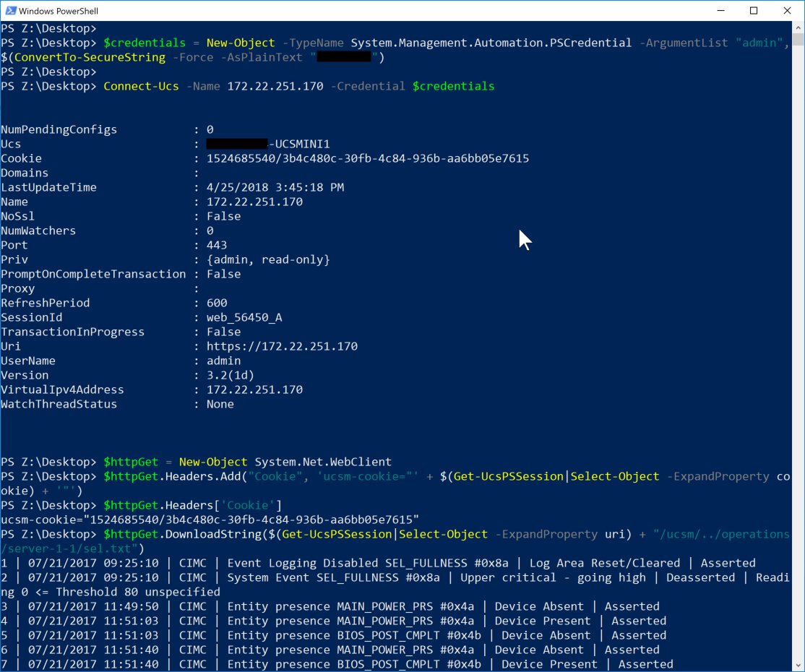Viewport: 805px width, 672px height.
Task: Click the Cookie value '1524685540/3b4c480c-...' in output
Action: pyautogui.click(x=368, y=158)
